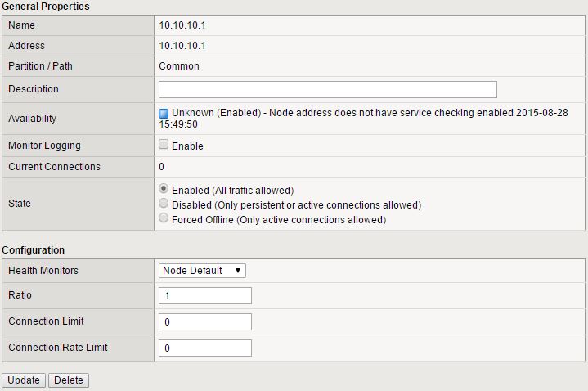Open the Health Monitors Node Default dropdown

coord(202,271)
